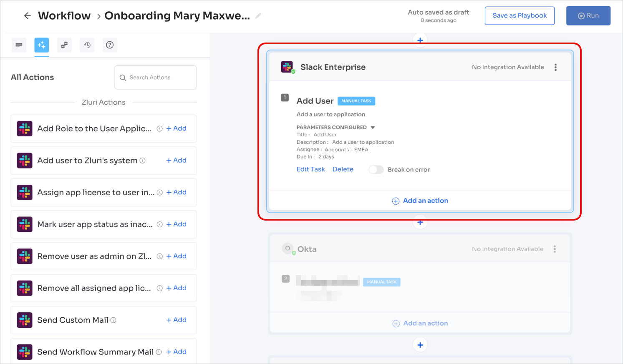Image resolution: width=623 pixels, height=364 pixels.
Task: Open the help question mark tab
Action: 110,45
